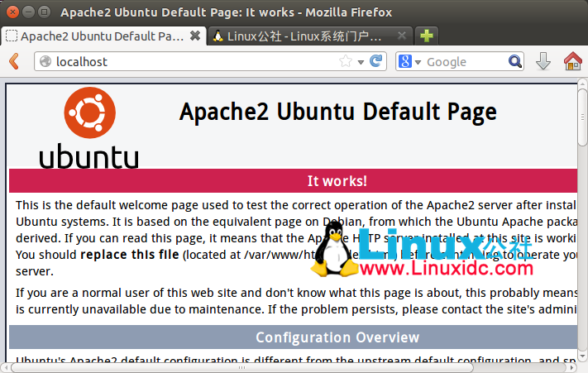This screenshot has width=588, height=373.
Task: Switch to the Linux公社 tab
Action: click(x=310, y=36)
